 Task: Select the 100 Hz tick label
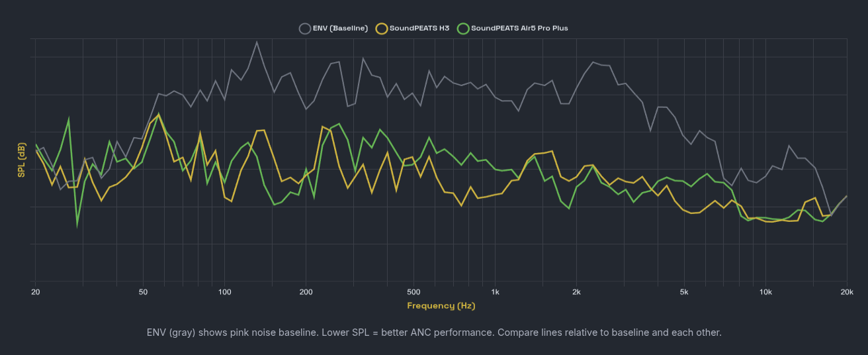pyautogui.click(x=224, y=291)
